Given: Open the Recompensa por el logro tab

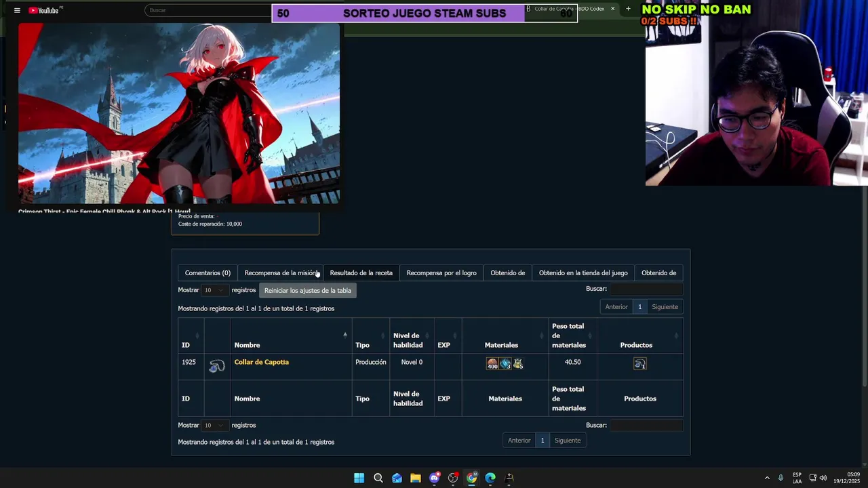Looking at the screenshot, I should coord(441,273).
